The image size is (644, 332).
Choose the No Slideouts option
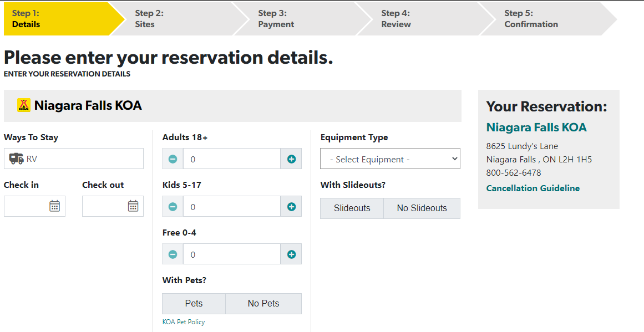pos(422,208)
